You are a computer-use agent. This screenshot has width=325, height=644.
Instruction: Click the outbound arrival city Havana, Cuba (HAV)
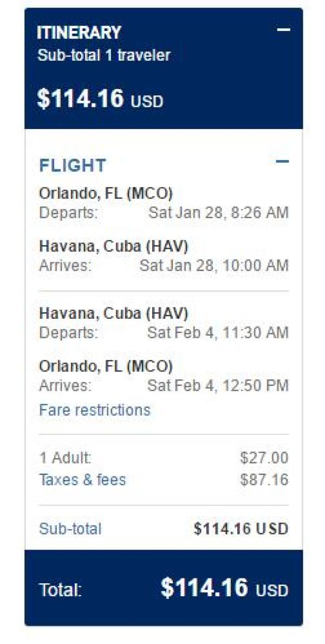click(113, 247)
